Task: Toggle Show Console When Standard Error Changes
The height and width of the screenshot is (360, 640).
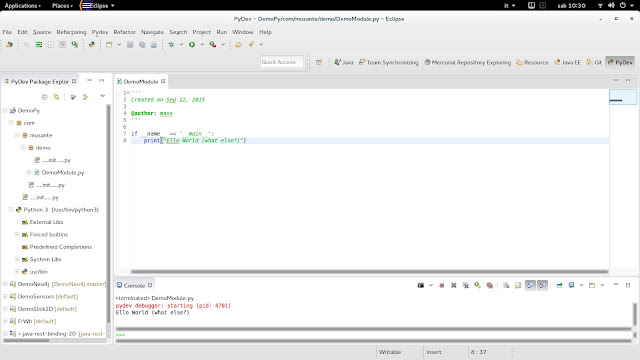Action: (542, 285)
